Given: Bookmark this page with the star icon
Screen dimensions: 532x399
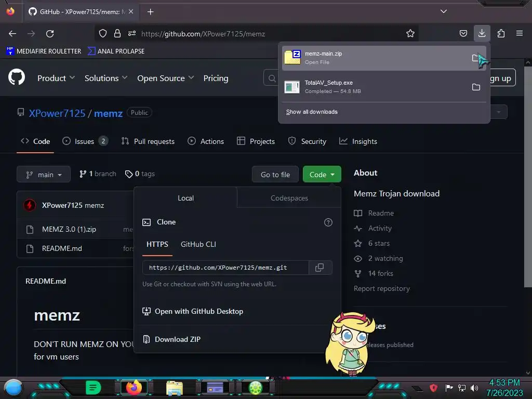Looking at the screenshot, I should [x=410, y=33].
